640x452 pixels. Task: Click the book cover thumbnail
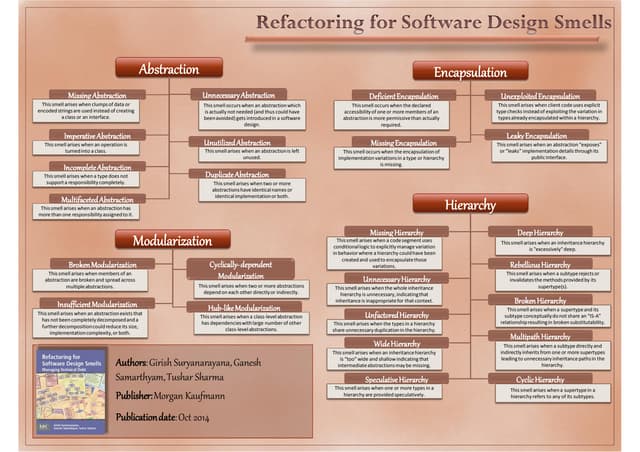70,391
